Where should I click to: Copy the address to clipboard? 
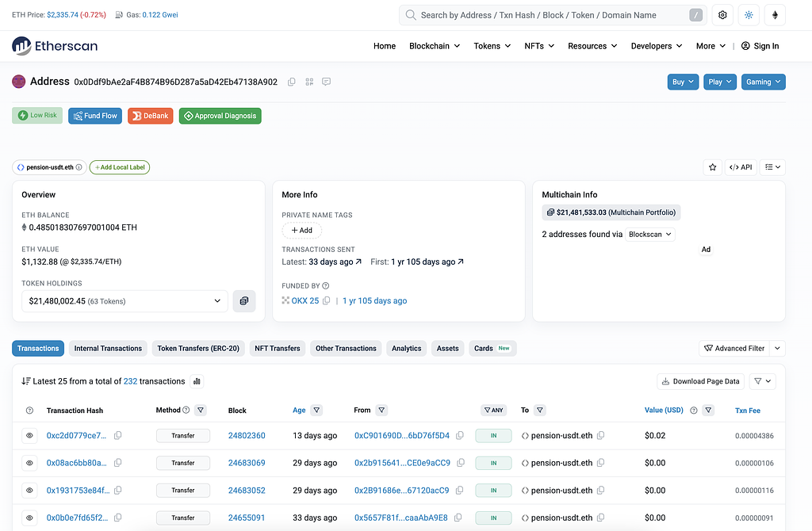pyautogui.click(x=292, y=82)
